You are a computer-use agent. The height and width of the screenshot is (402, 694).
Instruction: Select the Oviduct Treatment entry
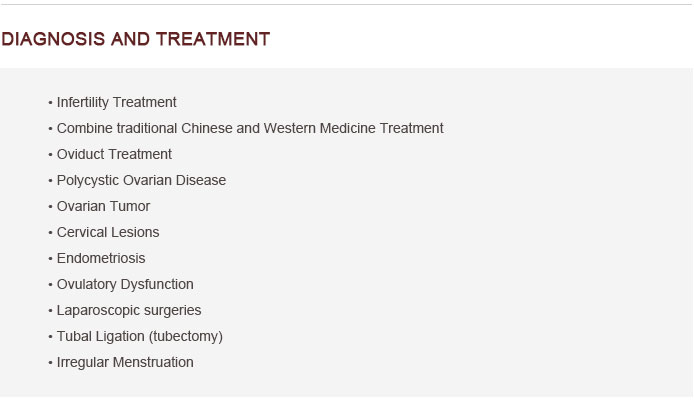click(114, 154)
